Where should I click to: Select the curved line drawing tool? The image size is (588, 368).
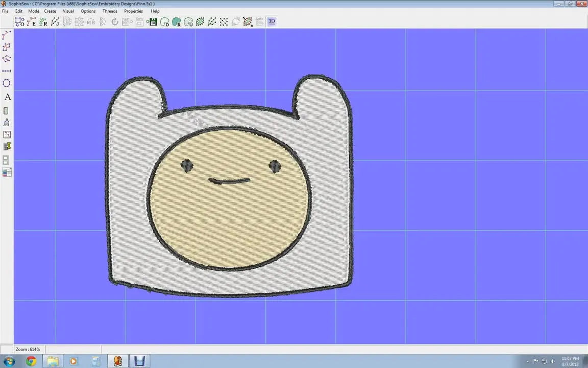coord(7,35)
